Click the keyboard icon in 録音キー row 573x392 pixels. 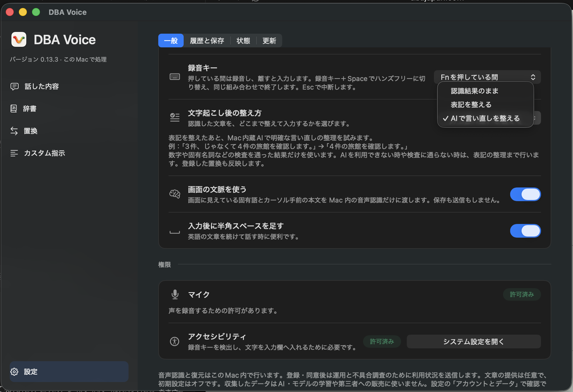click(175, 77)
